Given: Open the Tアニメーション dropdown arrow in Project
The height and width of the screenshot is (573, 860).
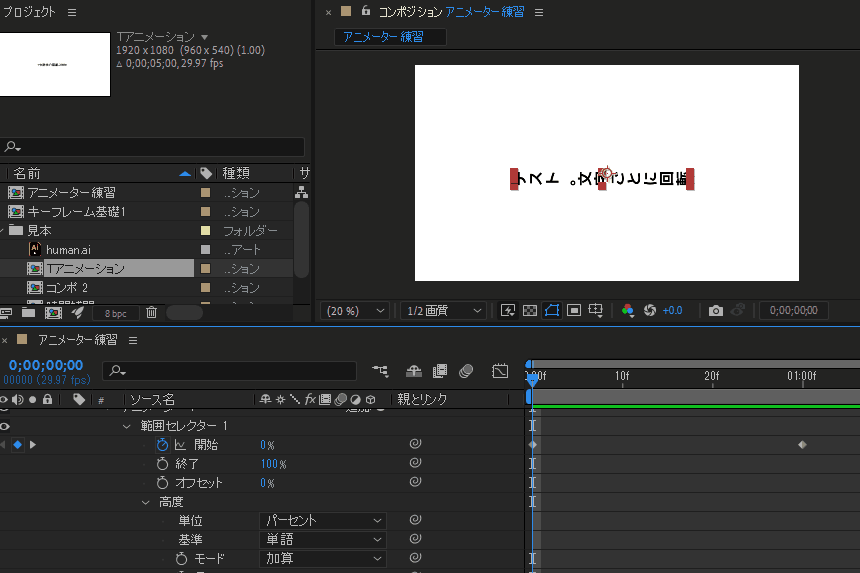Looking at the screenshot, I should (205, 37).
